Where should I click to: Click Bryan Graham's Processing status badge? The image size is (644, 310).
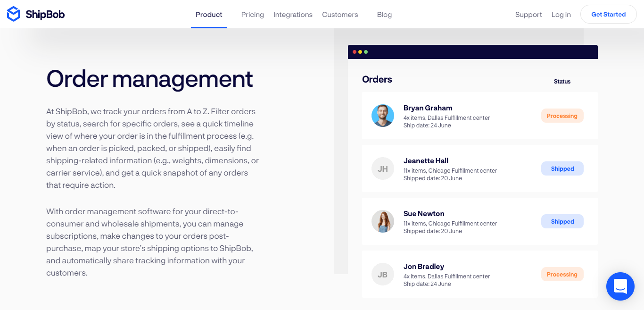[x=562, y=116]
